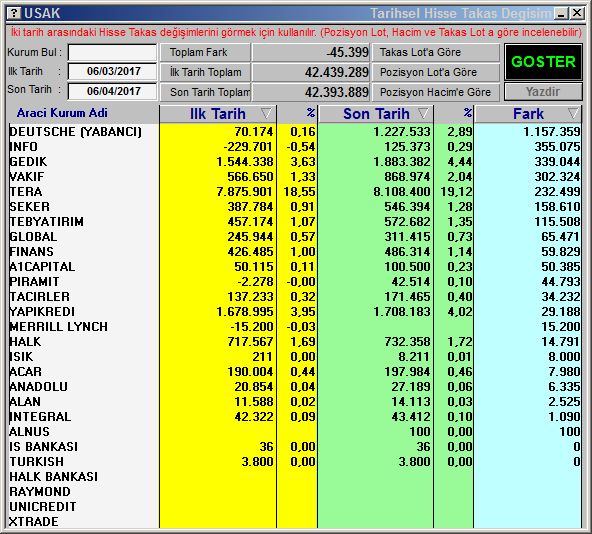Click the İlk Tarih Toplam label button
The image size is (592, 534).
[205, 72]
